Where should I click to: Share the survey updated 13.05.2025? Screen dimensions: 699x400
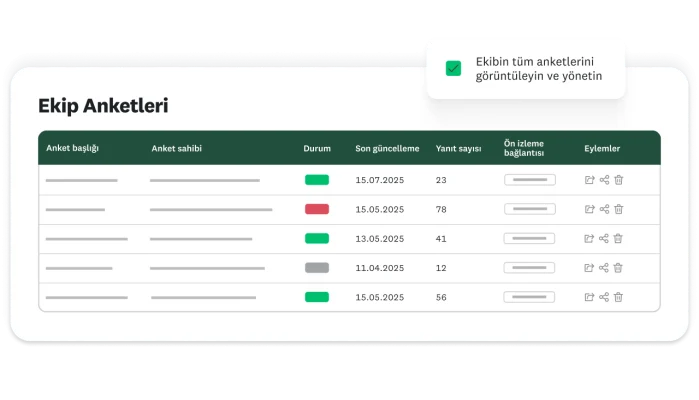(x=604, y=239)
